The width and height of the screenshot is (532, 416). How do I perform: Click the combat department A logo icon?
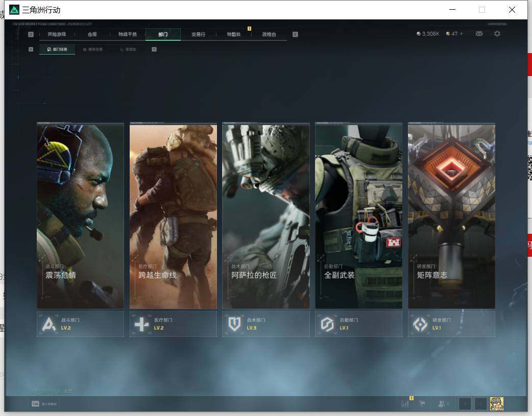tap(49, 324)
